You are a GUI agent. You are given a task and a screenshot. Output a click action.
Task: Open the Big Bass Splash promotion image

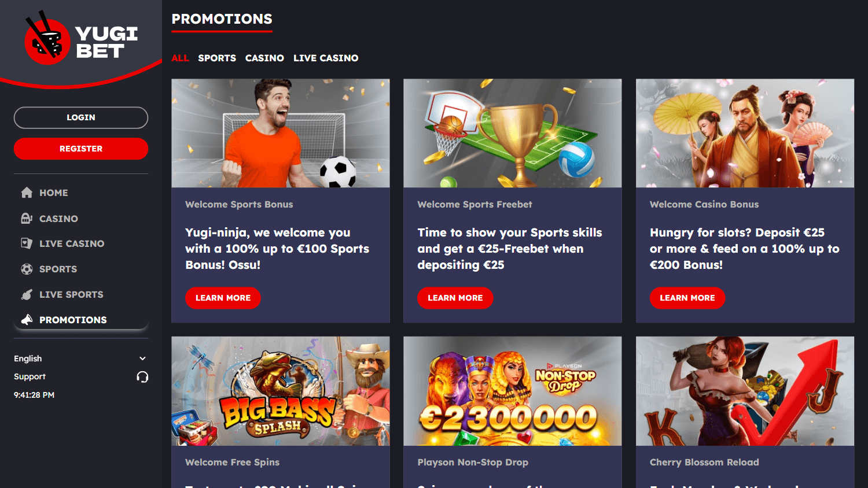(x=281, y=391)
